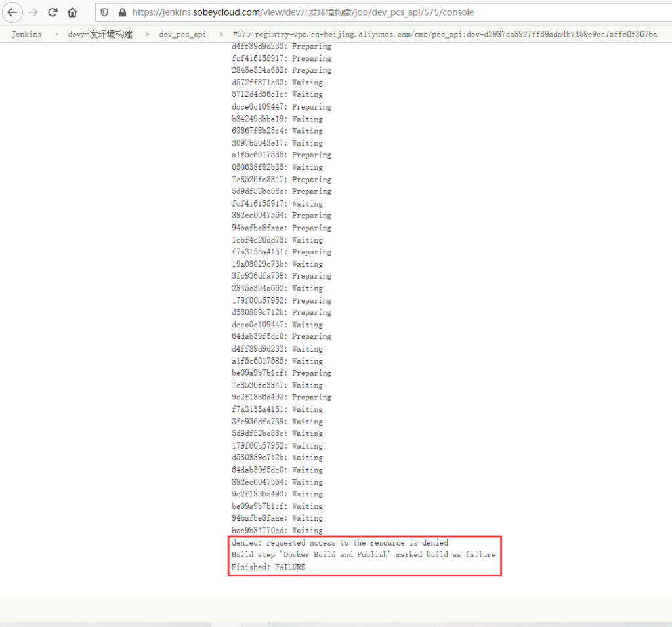Image resolution: width=672 pixels, height=627 pixels.
Task: Click the browser Forward arrow
Action: coord(33,12)
